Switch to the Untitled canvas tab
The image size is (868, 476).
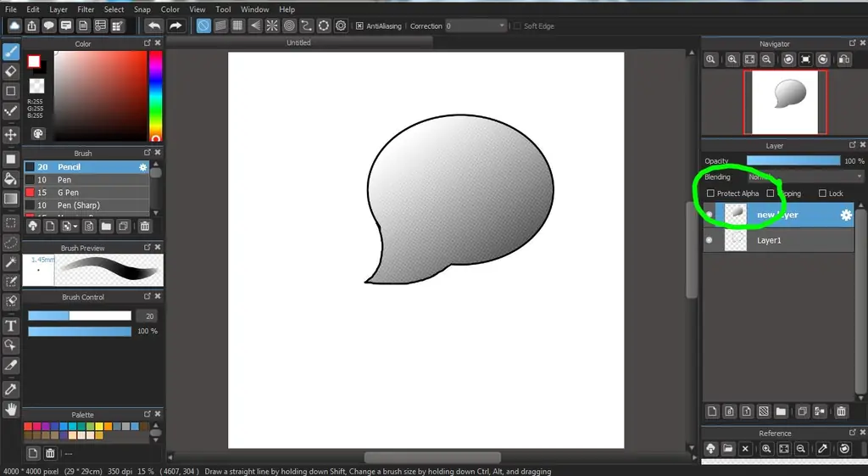click(299, 42)
